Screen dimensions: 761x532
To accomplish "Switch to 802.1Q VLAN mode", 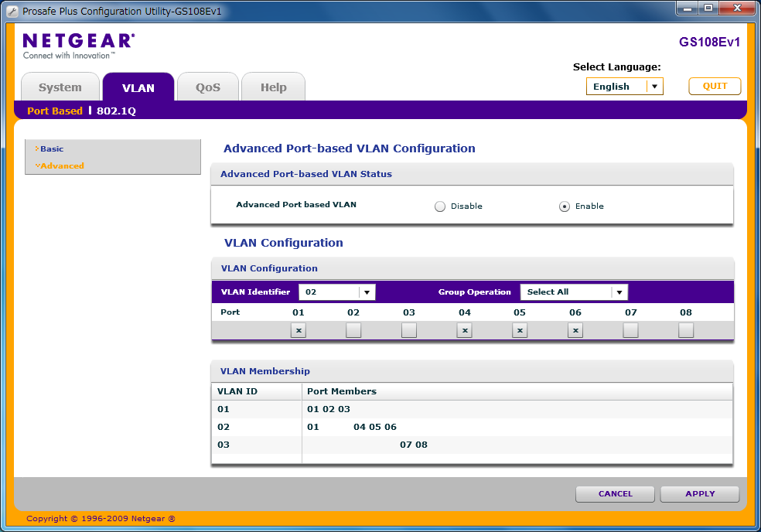I will [116, 111].
